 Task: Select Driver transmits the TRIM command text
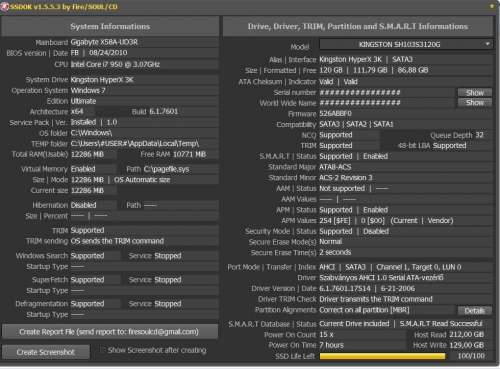(376, 299)
